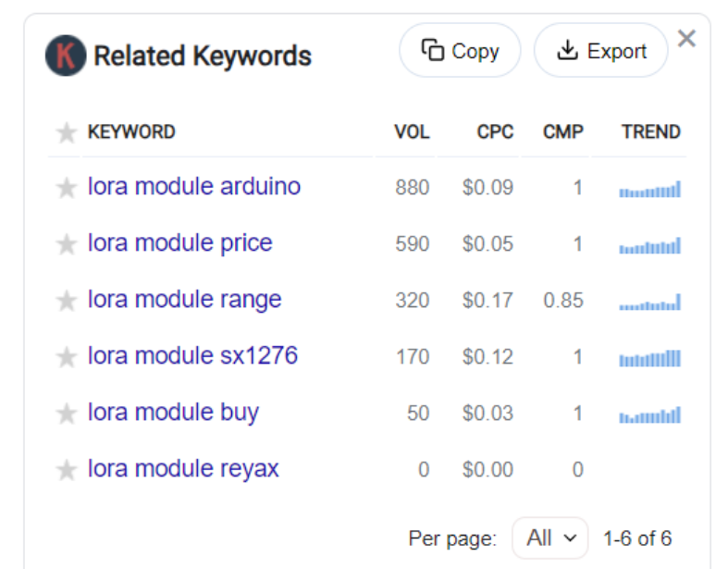Image resolution: width=728 pixels, height=569 pixels.
Task: Star the 'lora module sx1276' keyword
Action: (x=66, y=357)
